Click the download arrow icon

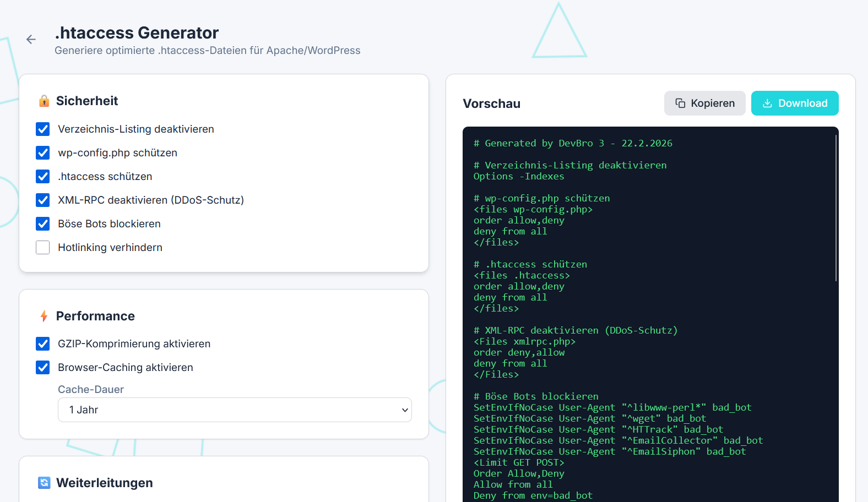(767, 103)
